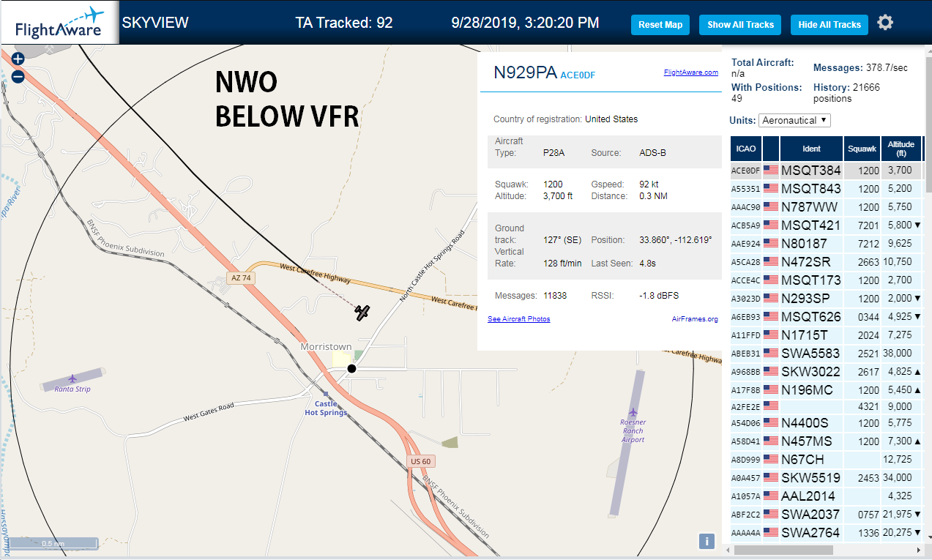Zoom out the map with minus button

coord(18,76)
